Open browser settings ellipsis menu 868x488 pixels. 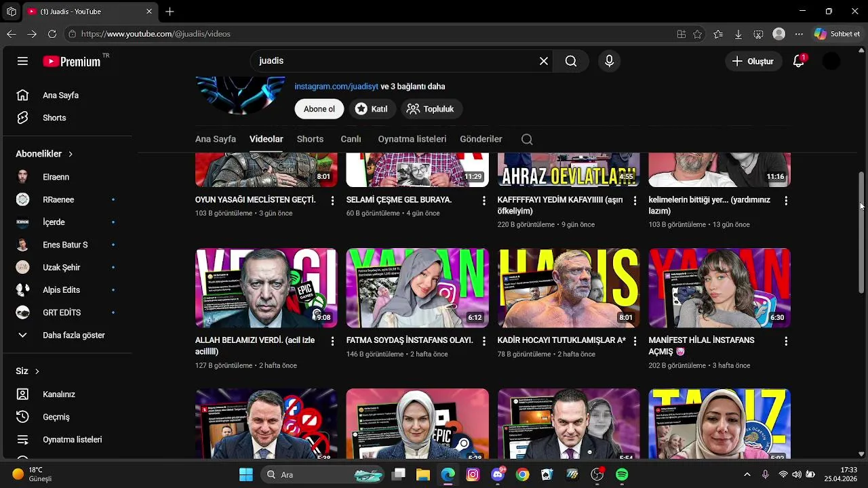pos(799,34)
